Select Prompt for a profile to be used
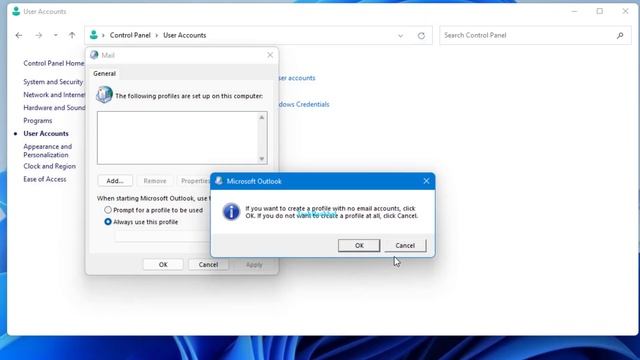This screenshot has height=360, width=640. pos(153,210)
